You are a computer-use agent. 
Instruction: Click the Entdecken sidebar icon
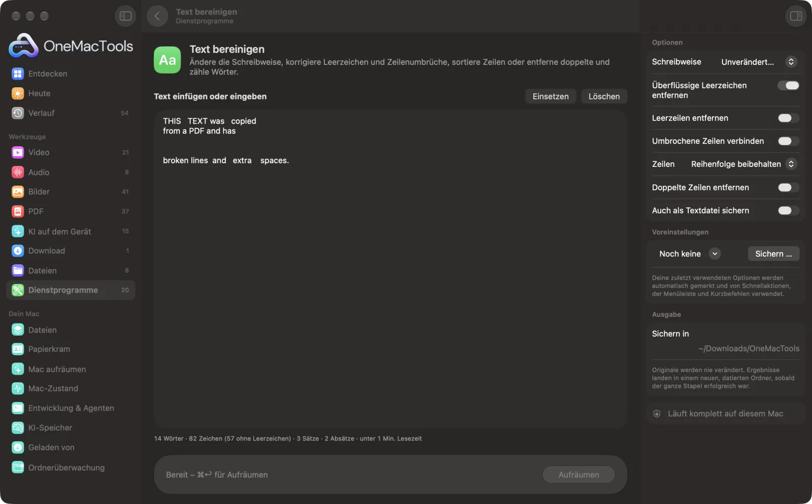click(18, 74)
